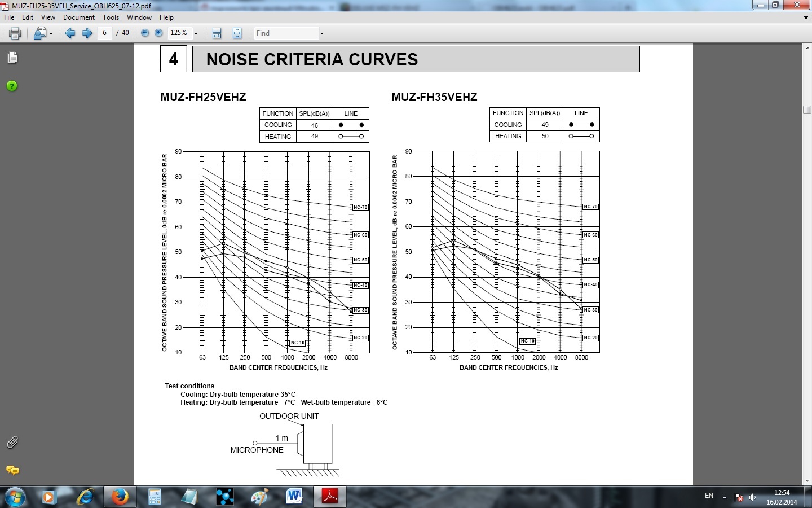The height and width of the screenshot is (508, 812).
Task: Switch to Firefox on the taskbar
Action: click(x=120, y=497)
